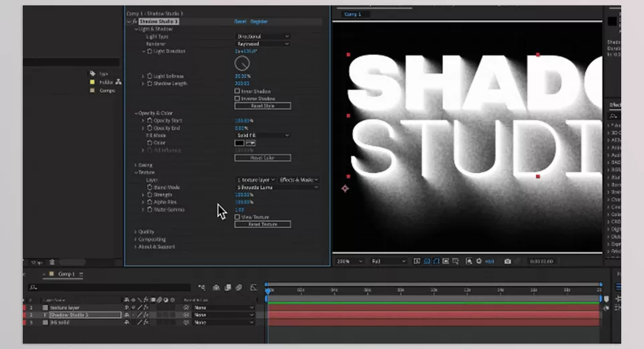
Task: Click the label tag icon in Project panel
Action: click(x=93, y=74)
